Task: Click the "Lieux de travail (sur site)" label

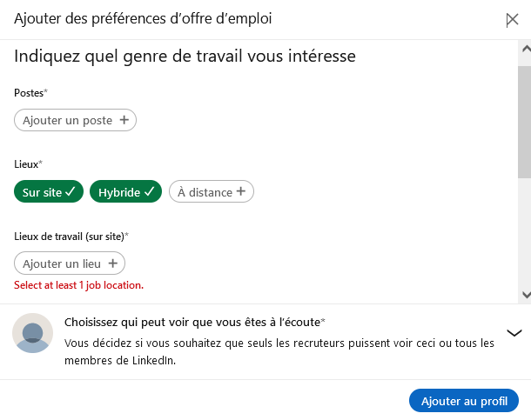Action: click(71, 236)
